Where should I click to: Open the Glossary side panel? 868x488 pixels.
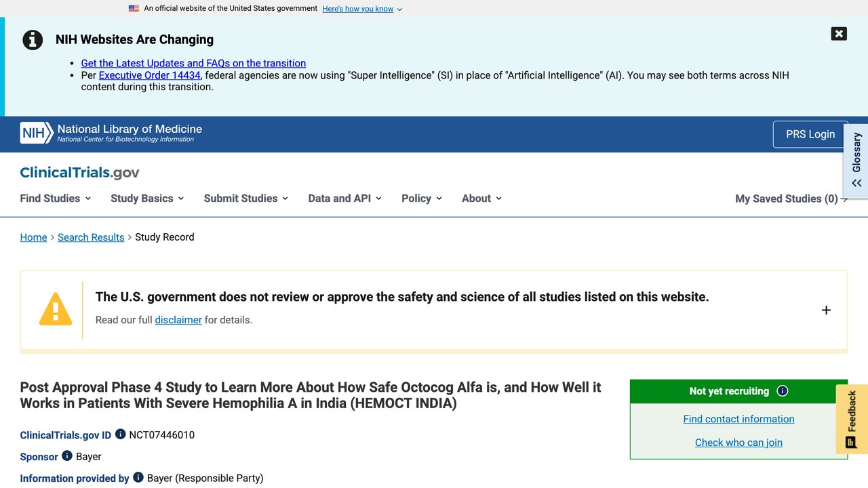(856, 161)
